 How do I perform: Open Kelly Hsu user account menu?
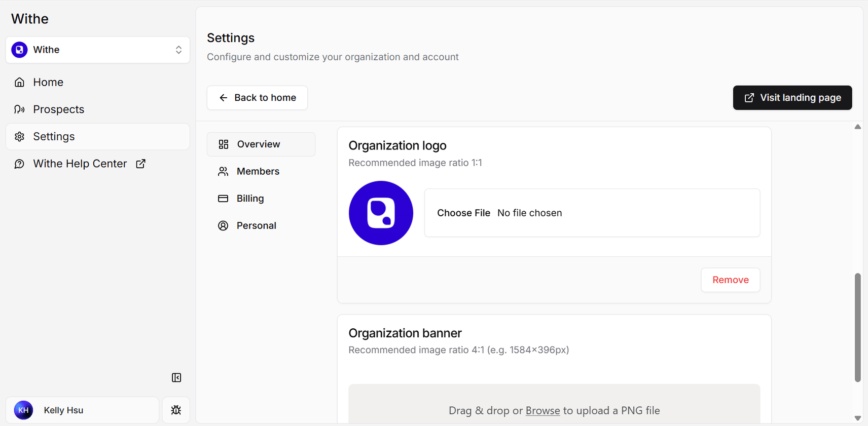(x=82, y=410)
